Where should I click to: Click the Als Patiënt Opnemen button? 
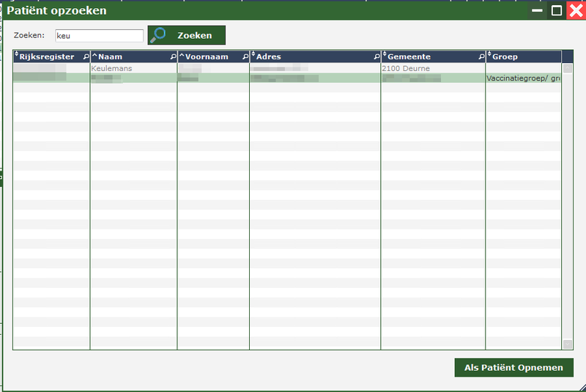coord(513,367)
